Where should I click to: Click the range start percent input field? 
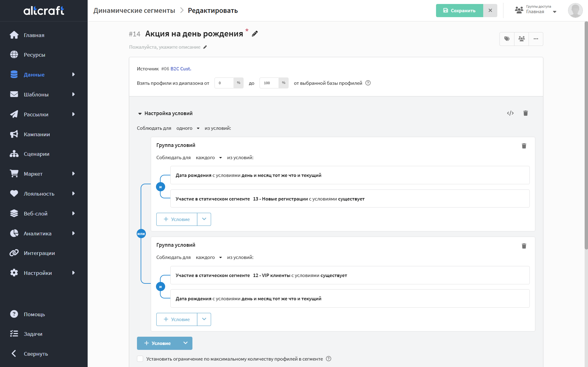pyautogui.click(x=224, y=83)
